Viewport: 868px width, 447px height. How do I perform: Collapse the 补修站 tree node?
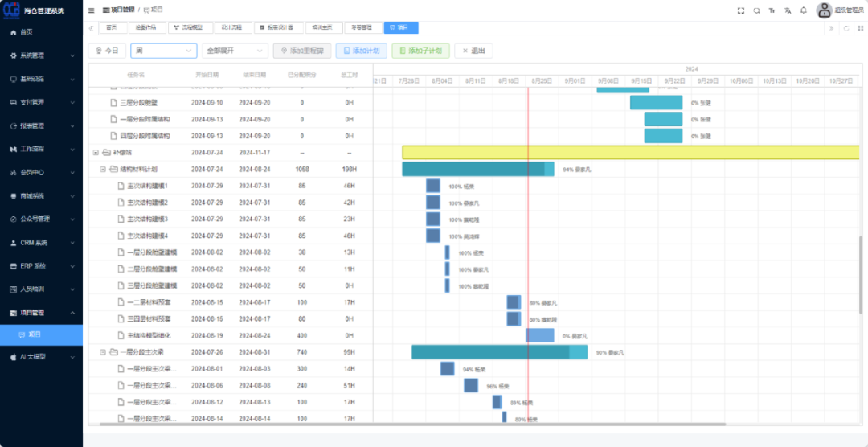pos(96,152)
